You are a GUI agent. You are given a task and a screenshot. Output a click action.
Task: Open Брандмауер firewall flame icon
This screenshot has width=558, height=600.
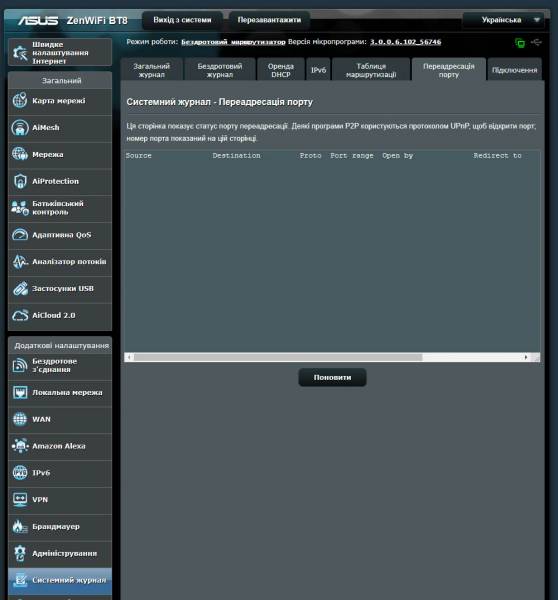20,527
